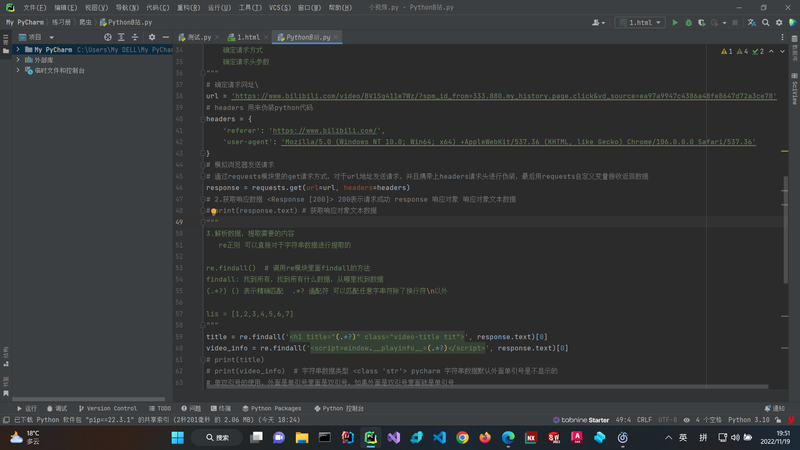This screenshot has height=450, width=800.
Task: Click the locate-file target icon in project panel
Action: click(x=108, y=37)
